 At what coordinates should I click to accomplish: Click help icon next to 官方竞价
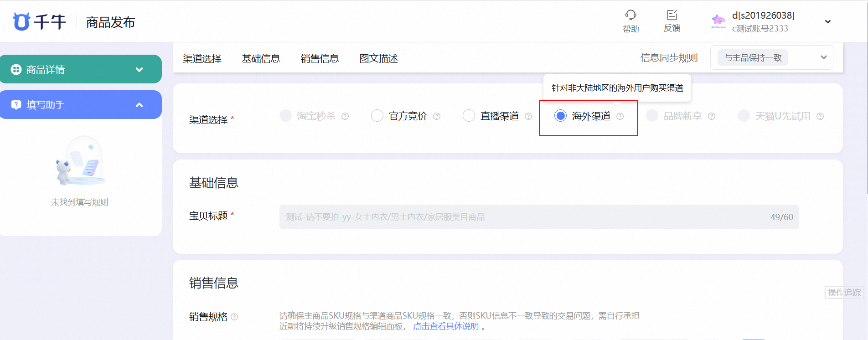coord(437,116)
